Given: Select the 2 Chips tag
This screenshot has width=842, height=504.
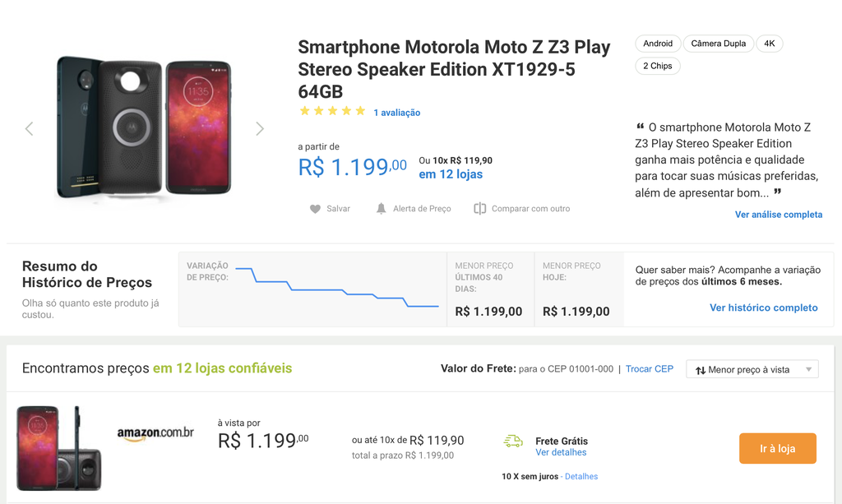Looking at the screenshot, I should click(x=657, y=66).
